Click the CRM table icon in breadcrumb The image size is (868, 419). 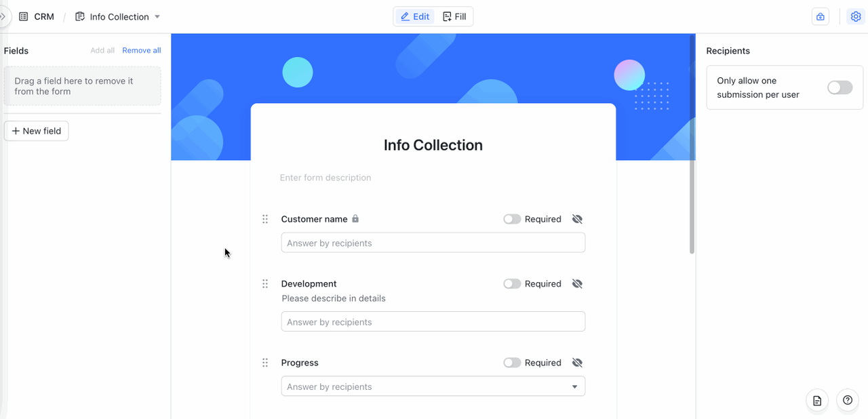24,16
